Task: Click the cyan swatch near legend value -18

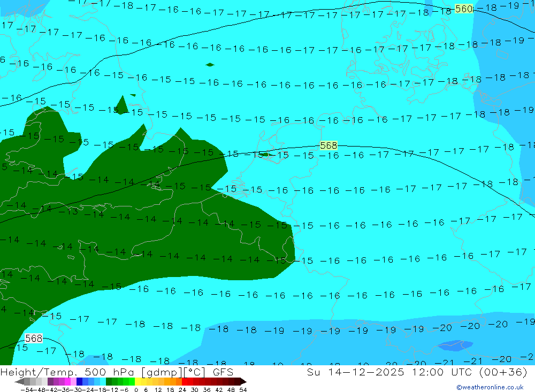Action: coord(103,381)
